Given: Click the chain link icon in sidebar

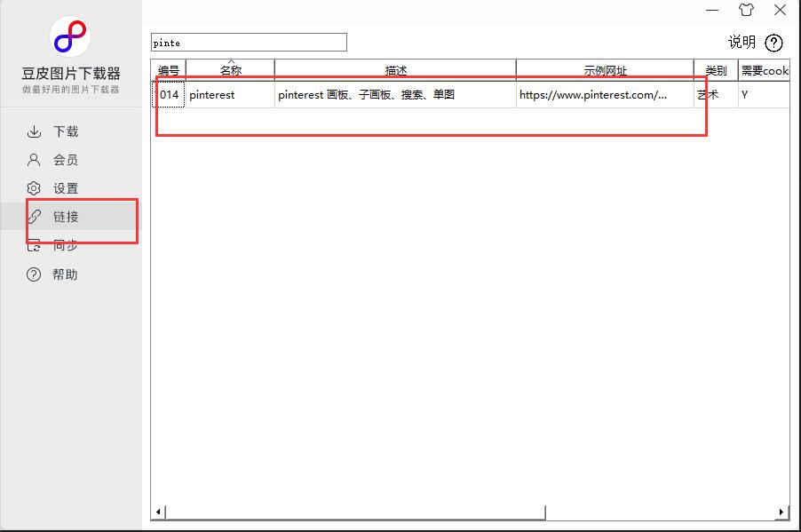Looking at the screenshot, I should click(x=34, y=217).
